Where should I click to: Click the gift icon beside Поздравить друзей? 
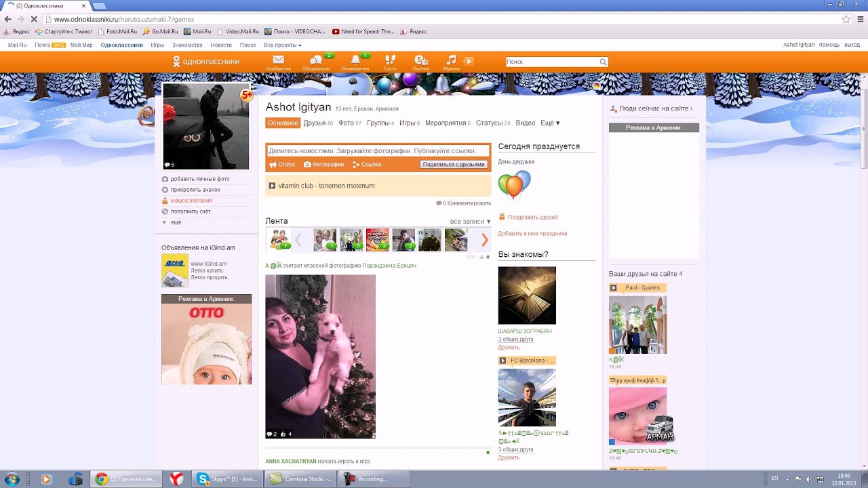tap(502, 217)
